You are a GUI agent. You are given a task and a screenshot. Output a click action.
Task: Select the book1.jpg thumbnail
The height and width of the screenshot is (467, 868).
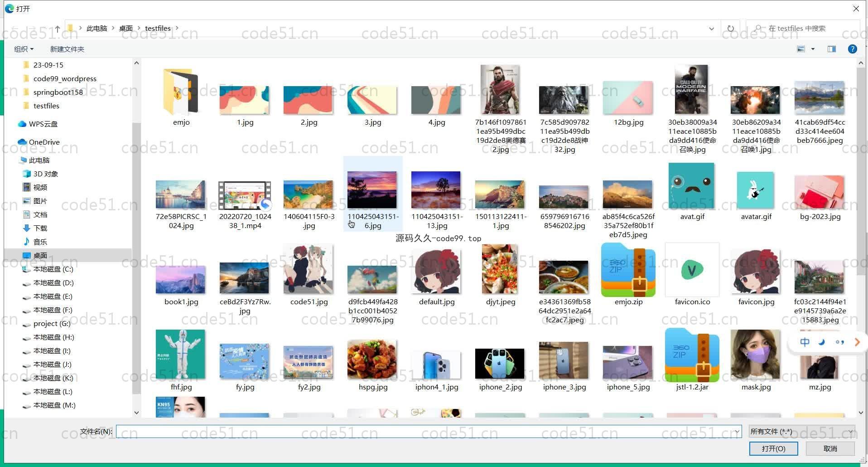pos(181,280)
